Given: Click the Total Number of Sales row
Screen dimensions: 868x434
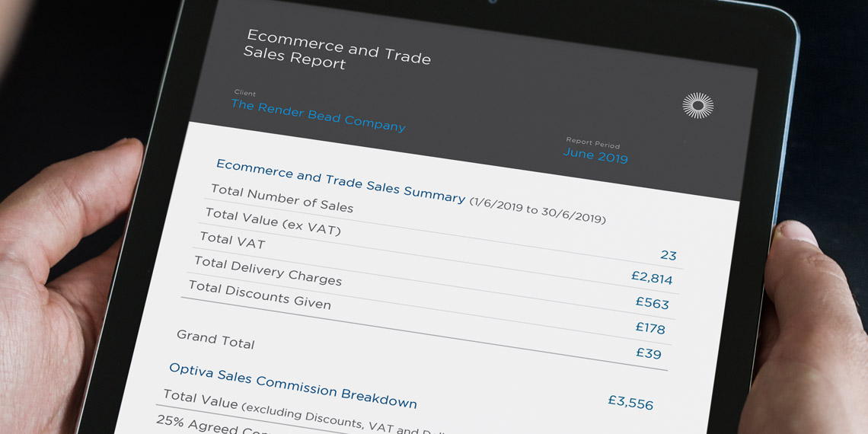Looking at the screenshot, I should pyautogui.click(x=282, y=198).
